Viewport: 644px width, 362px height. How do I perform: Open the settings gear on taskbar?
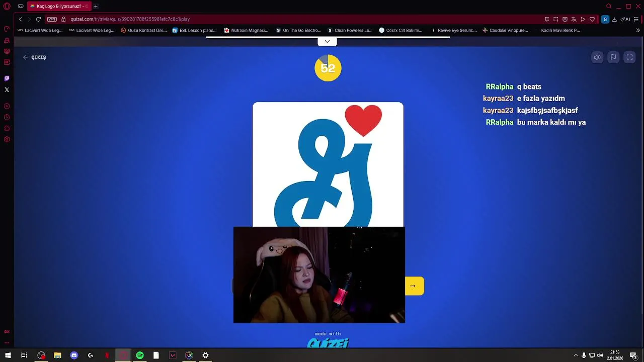pyautogui.click(x=205, y=355)
